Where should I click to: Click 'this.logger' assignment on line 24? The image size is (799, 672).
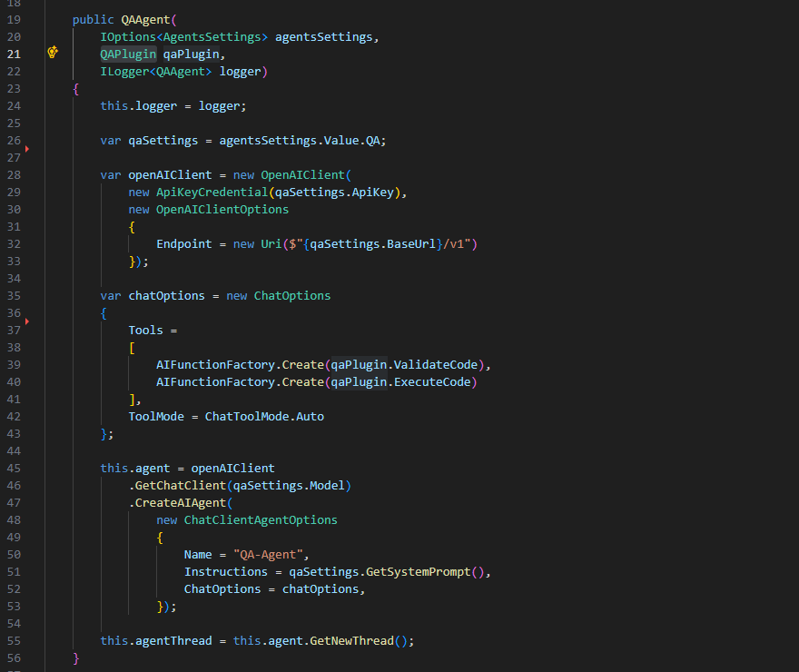(x=139, y=106)
